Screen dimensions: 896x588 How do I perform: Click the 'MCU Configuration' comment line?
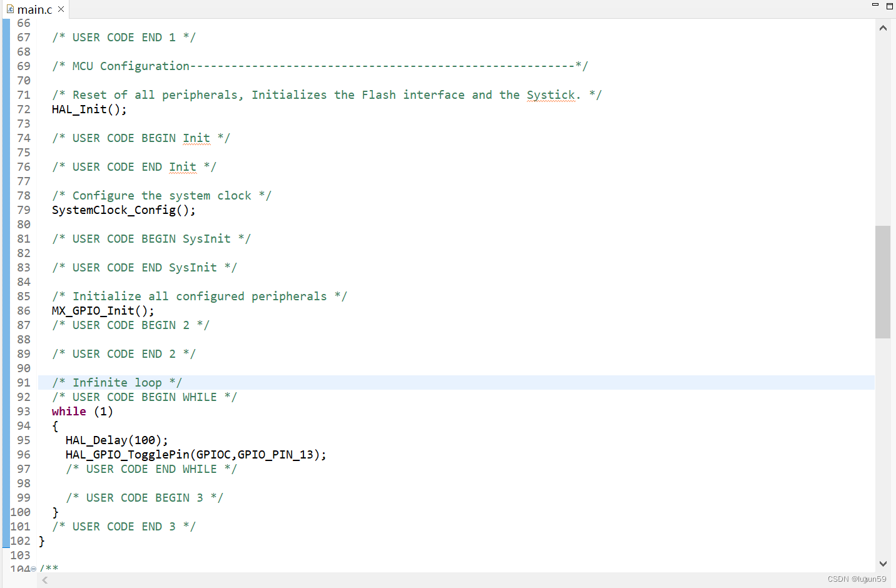click(320, 66)
